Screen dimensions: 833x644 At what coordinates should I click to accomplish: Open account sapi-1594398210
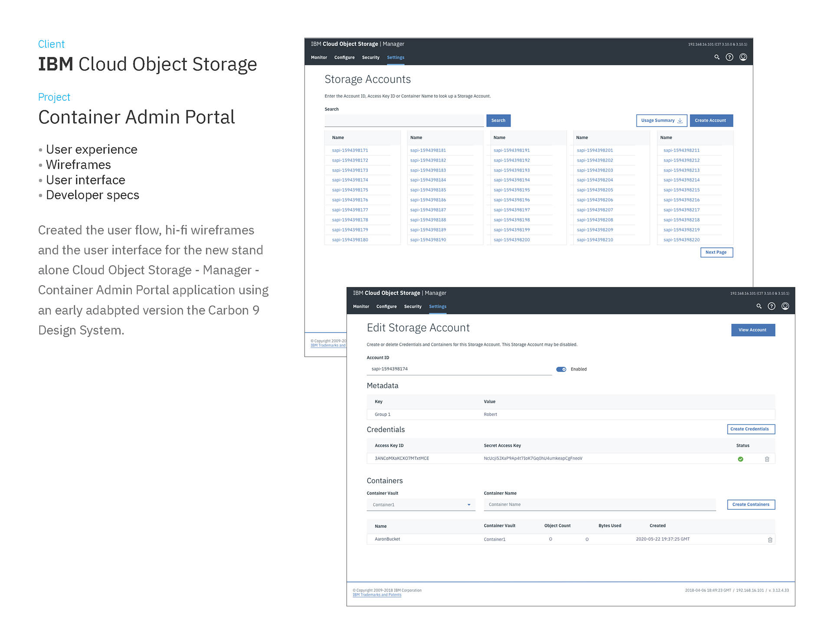pyautogui.click(x=595, y=240)
